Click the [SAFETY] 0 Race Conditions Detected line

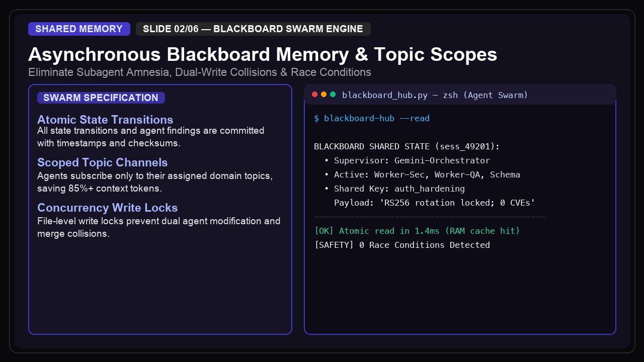pos(402,245)
